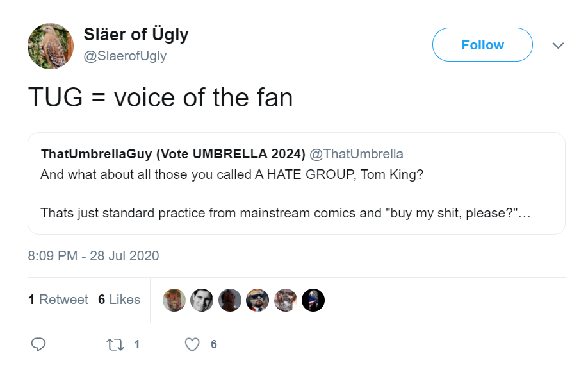Open the 8:09 PM - 28 Jul 2020 timestamp
588x372 pixels.
point(94,256)
